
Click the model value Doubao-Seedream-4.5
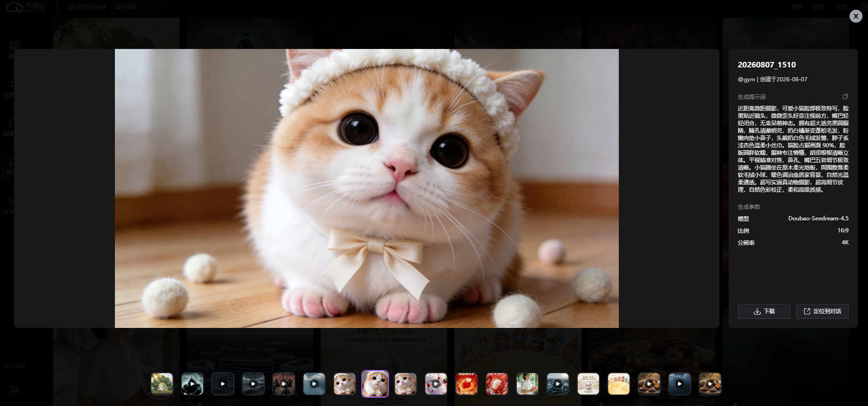point(818,218)
